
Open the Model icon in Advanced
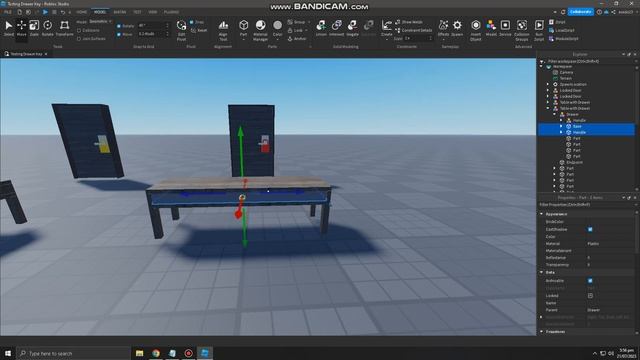coord(491,28)
